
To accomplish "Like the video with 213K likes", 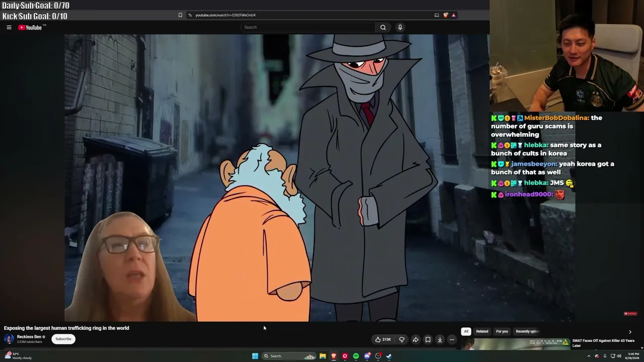I will [x=383, y=339].
